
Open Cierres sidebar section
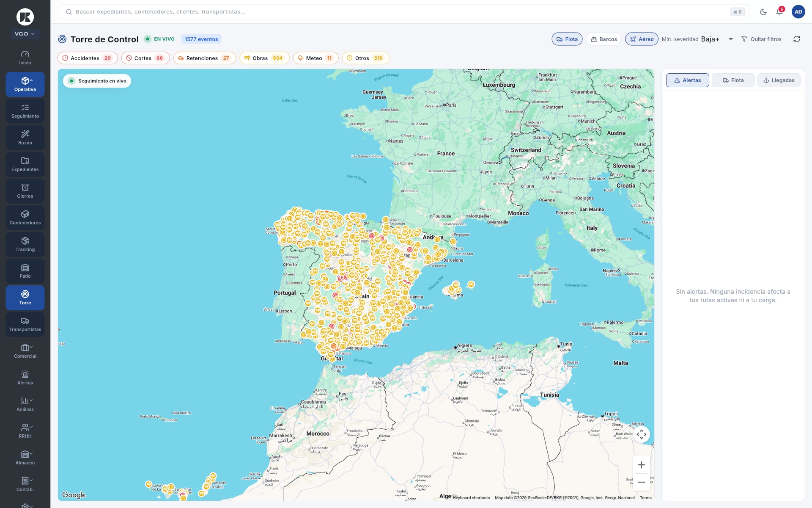[x=25, y=191]
